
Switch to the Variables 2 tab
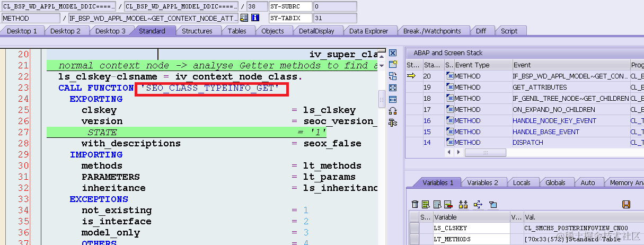(482, 182)
